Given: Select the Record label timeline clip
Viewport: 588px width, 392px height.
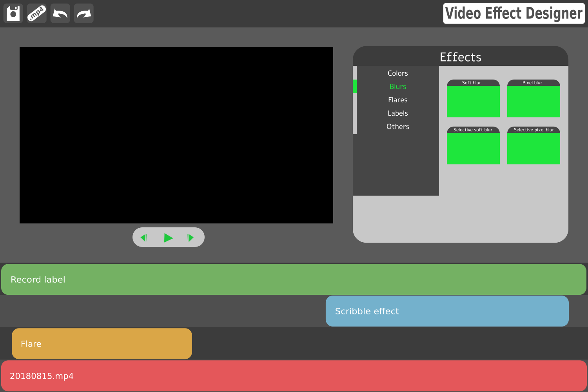Looking at the screenshot, I should [294, 279].
